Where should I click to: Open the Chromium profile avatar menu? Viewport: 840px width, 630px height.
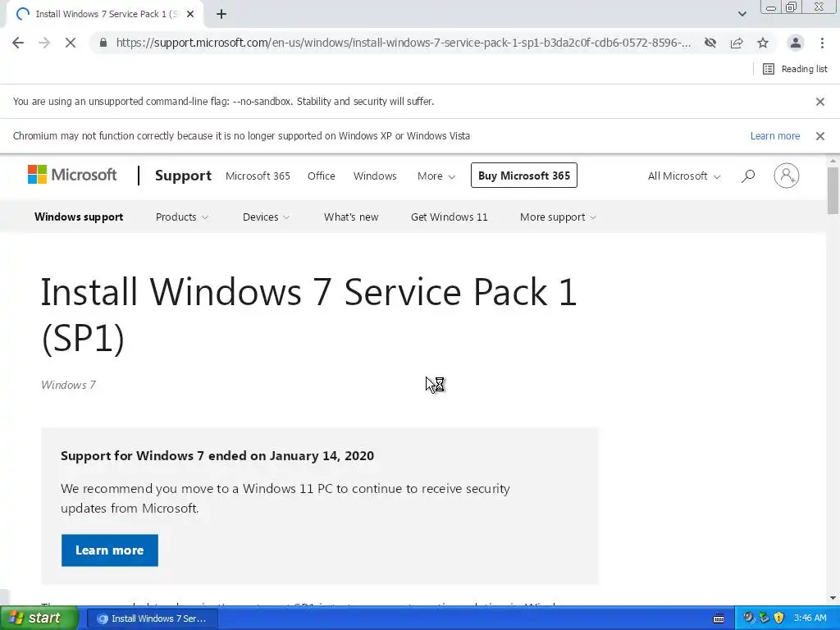796,43
